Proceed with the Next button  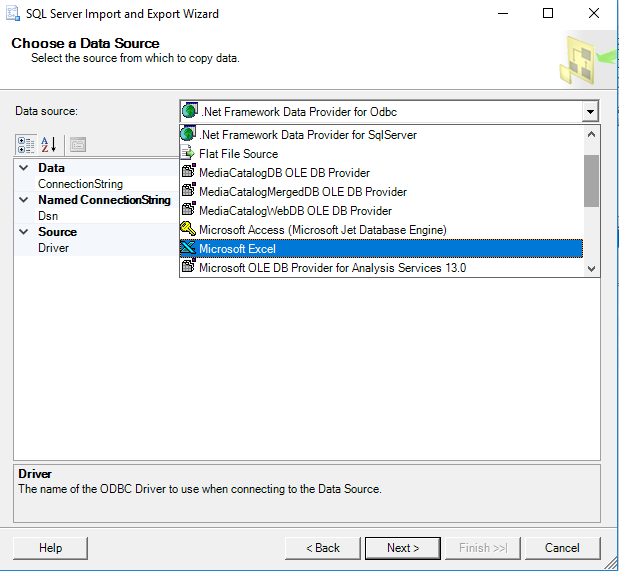pyautogui.click(x=403, y=548)
